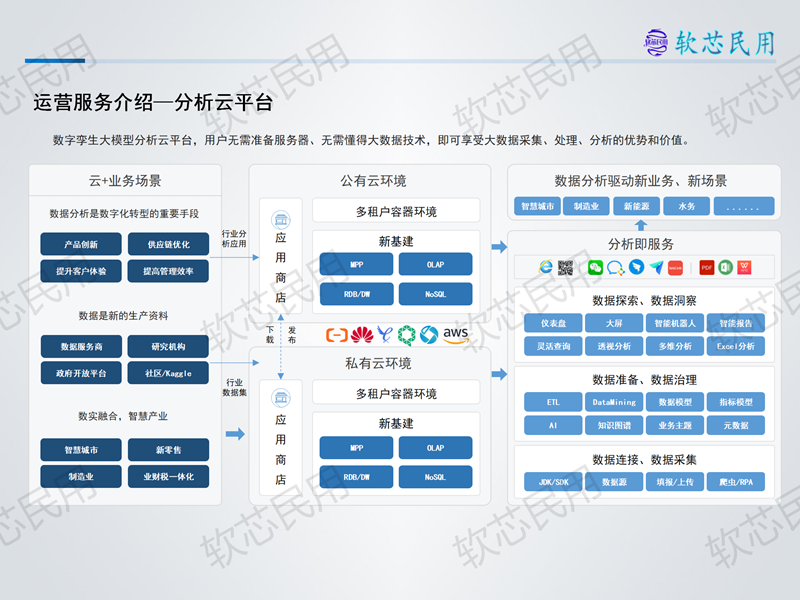Select the 多维分析 tile
Viewport: 800px width, 600px height.
675,346
